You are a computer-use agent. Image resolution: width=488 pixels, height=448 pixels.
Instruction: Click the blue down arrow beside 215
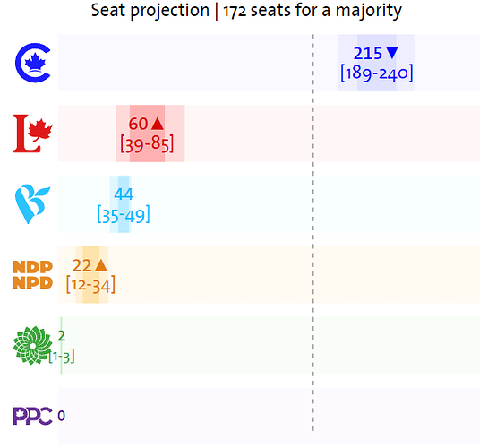point(392,53)
